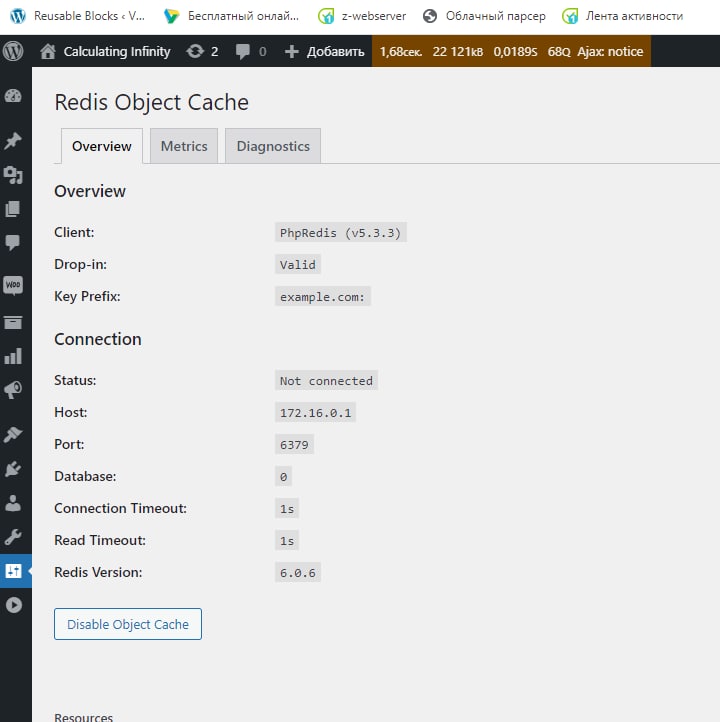Screen dimensions: 720x722
Task: Open Settings sliders sidebar icon
Action: (x=13, y=571)
